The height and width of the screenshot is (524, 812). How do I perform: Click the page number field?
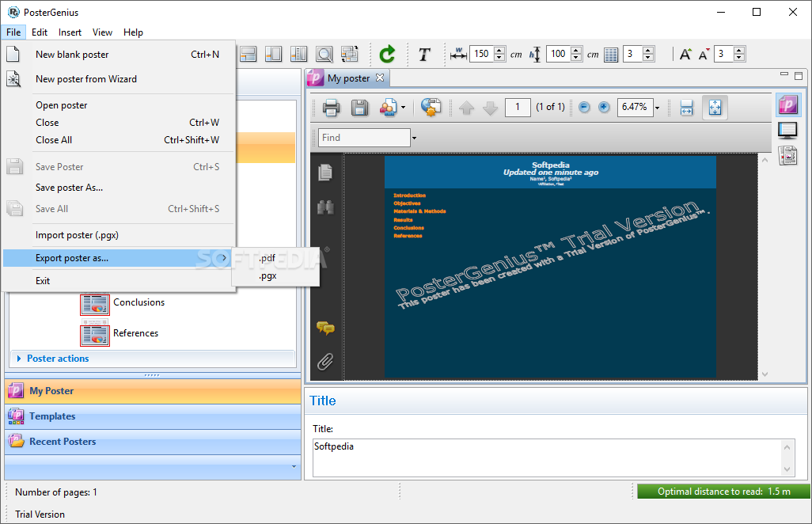[x=518, y=107]
